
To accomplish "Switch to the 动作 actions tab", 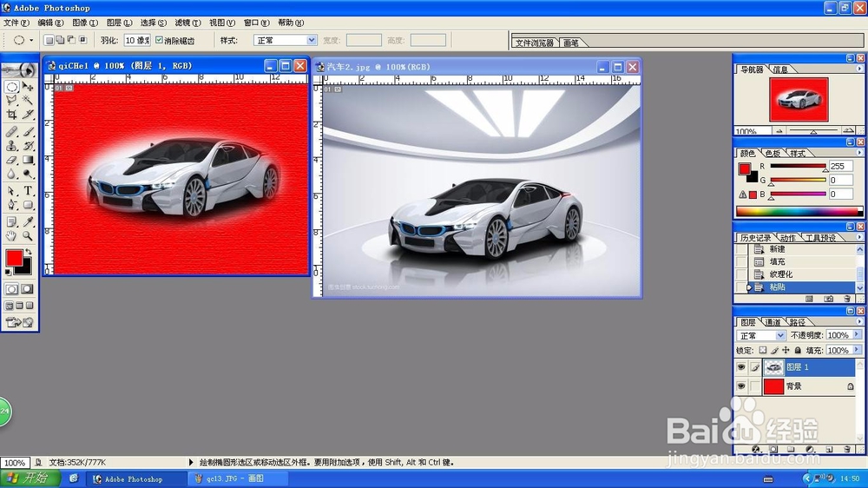I will [x=788, y=238].
